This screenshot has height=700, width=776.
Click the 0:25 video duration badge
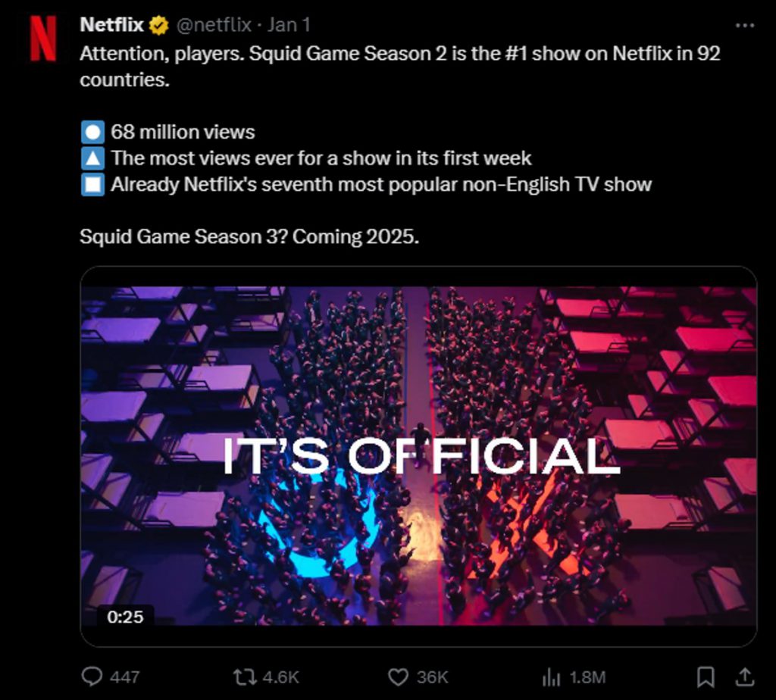125,617
